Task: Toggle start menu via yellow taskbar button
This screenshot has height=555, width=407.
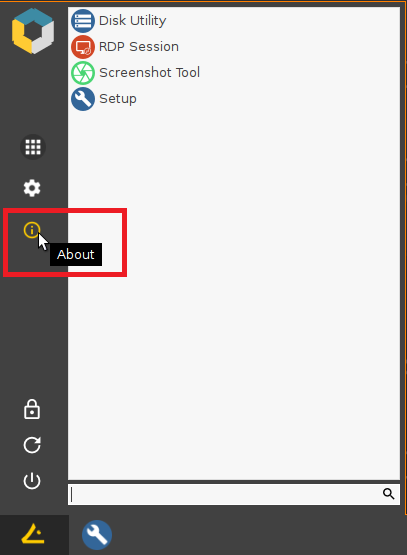Action: [34, 534]
